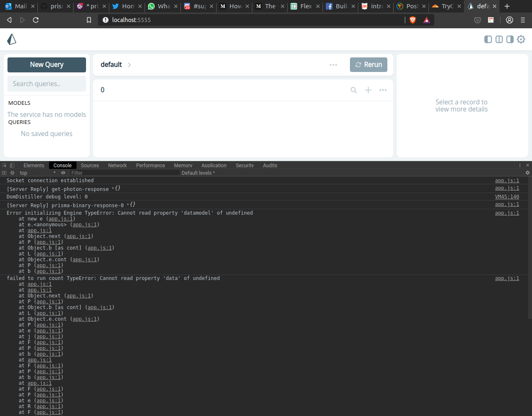Clear the console with the no-entry icon
Viewport: 532px width, 416px height.
tap(12, 173)
